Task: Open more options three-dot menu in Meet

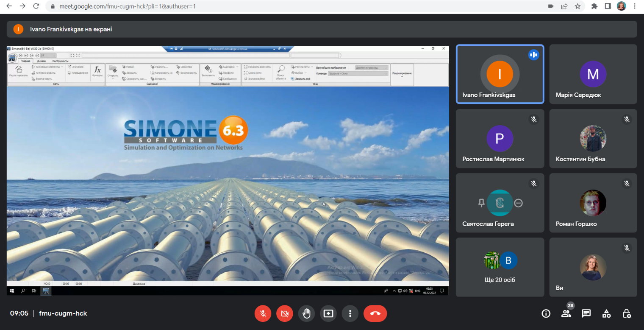Action: pyautogui.click(x=350, y=313)
